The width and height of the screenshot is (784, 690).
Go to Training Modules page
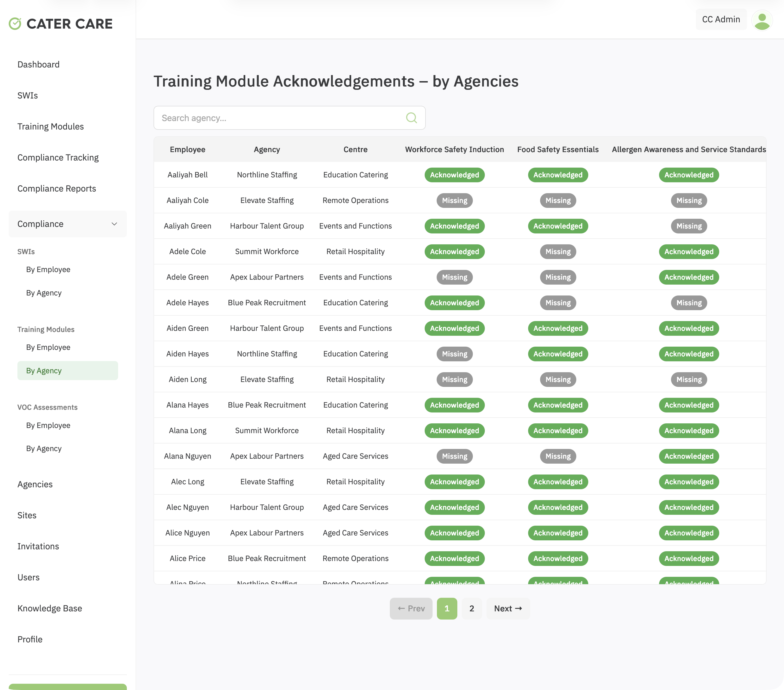tap(51, 127)
